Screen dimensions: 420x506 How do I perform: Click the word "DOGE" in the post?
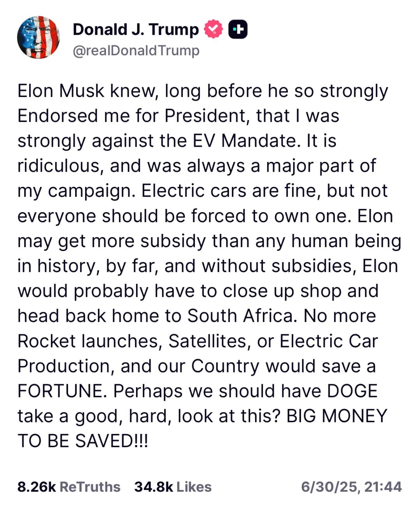(x=352, y=391)
